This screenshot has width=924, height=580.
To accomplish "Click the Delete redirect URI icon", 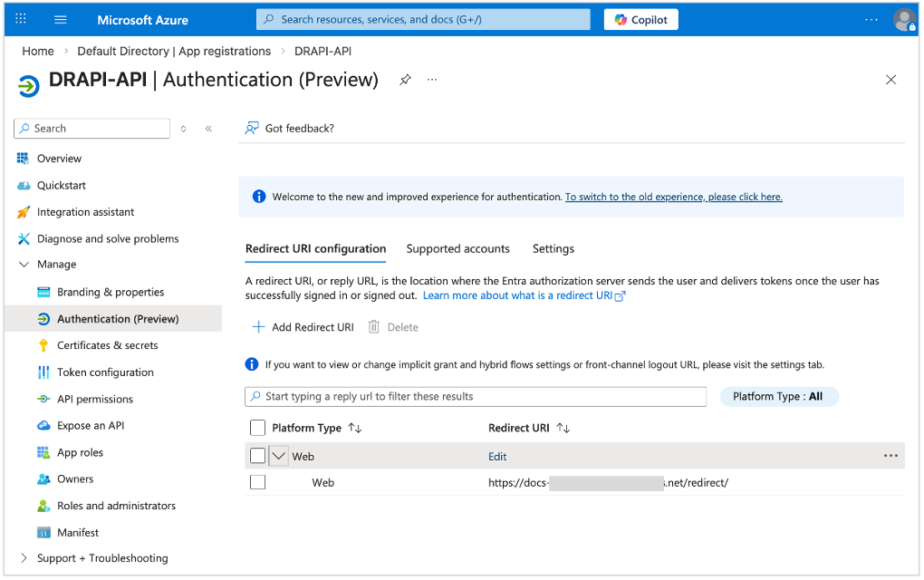I will [376, 326].
